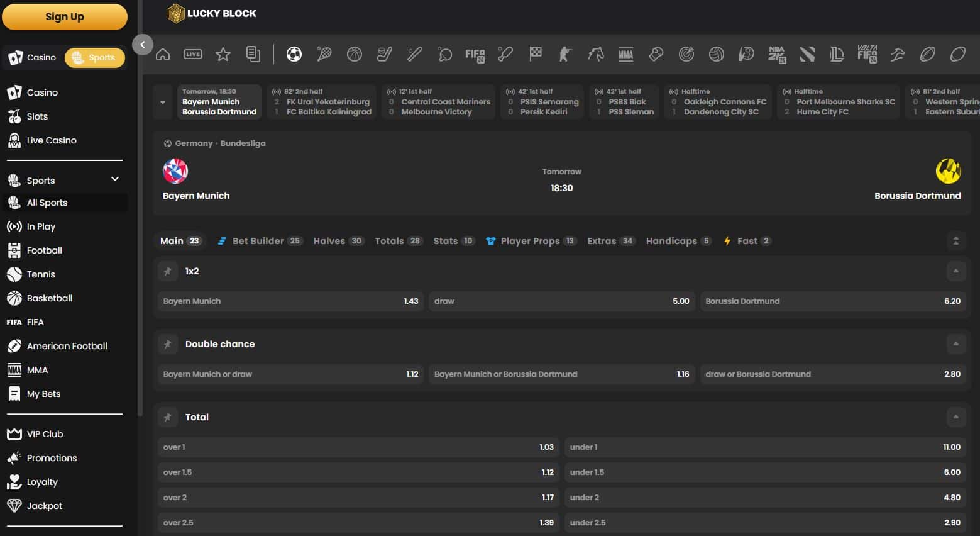Viewport: 980px width, 536px height.
Task: Select the baseball bat sport icon
Action: (415, 55)
